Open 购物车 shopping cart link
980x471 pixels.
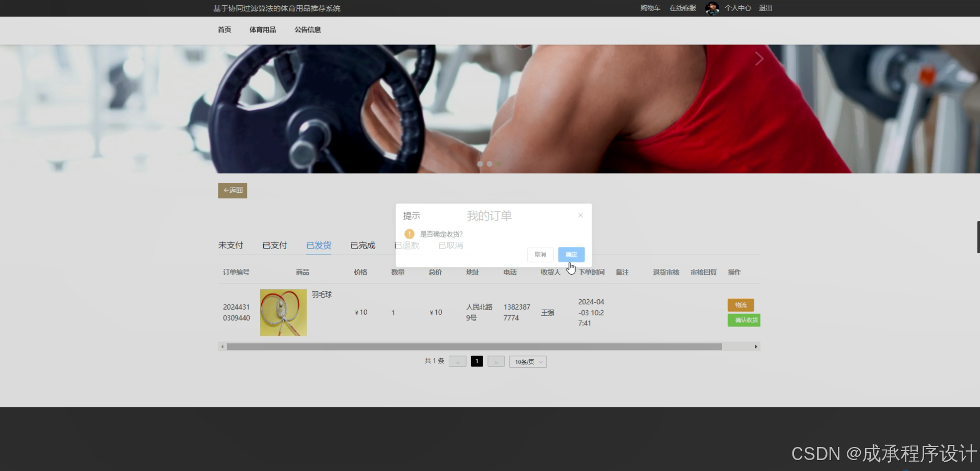tap(650, 8)
